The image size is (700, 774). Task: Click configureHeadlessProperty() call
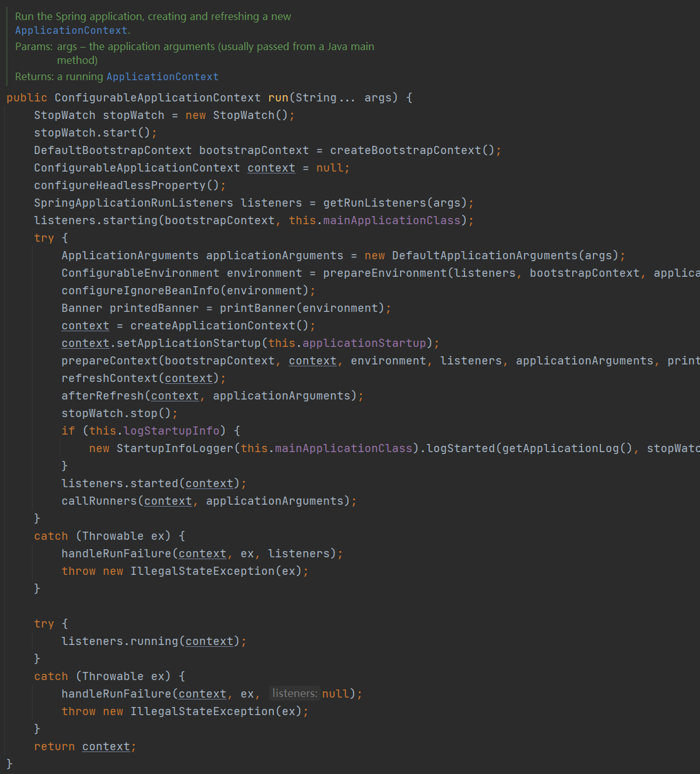126,185
